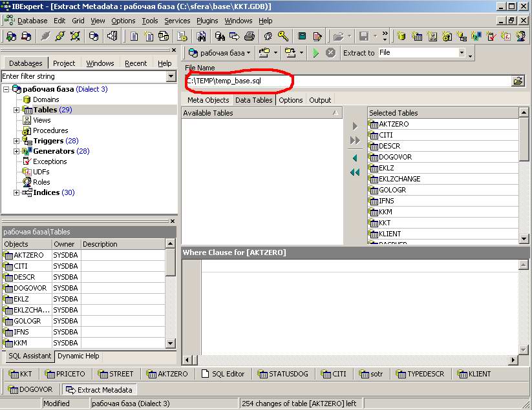
Task: Start extract with the green play icon
Action: tap(315, 53)
